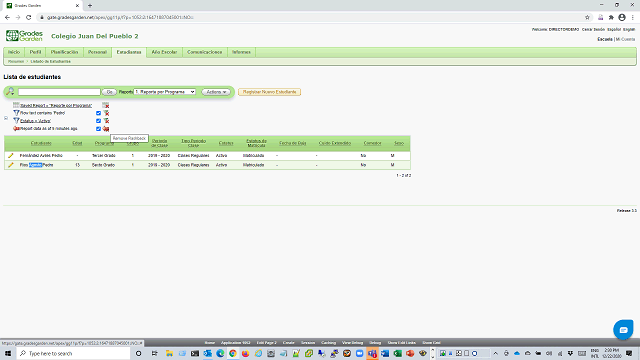The image size is (640, 360).
Task: Open the Windows Start menu
Action: tap(8, 353)
